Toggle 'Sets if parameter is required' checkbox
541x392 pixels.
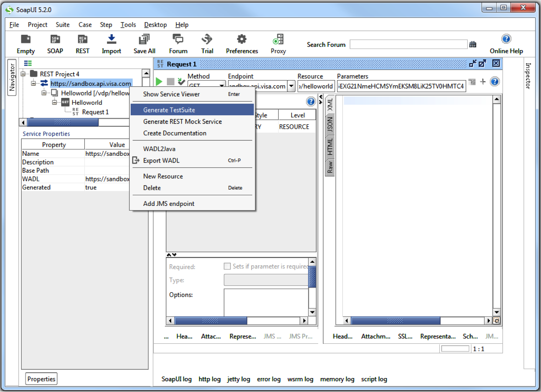click(x=227, y=266)
